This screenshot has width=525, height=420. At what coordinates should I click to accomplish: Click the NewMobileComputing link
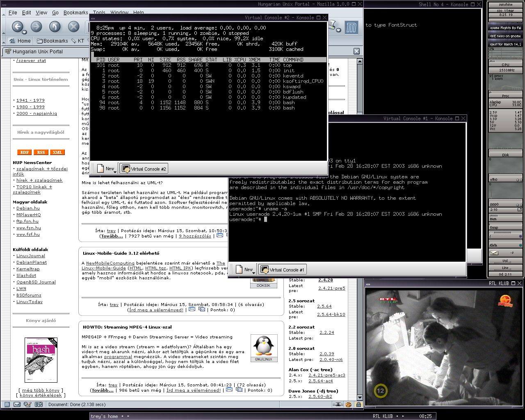(110, 263)
